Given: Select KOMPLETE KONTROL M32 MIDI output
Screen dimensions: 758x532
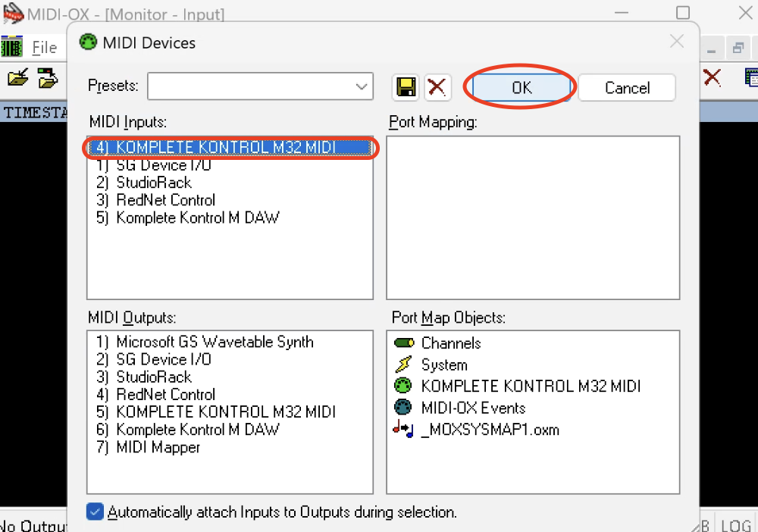Looking at the screenshot, I should (x=230, y=412).
